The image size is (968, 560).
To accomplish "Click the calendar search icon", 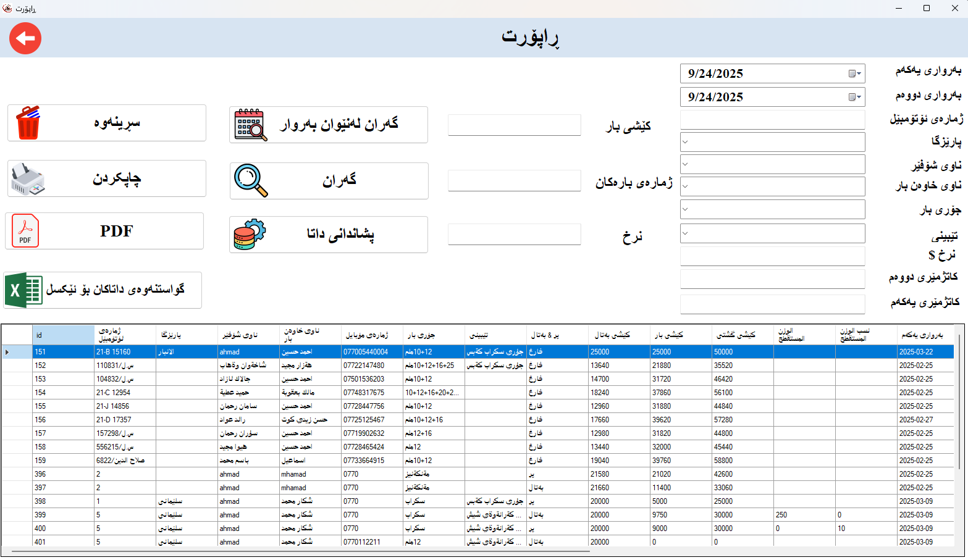I will click(251, 125).
